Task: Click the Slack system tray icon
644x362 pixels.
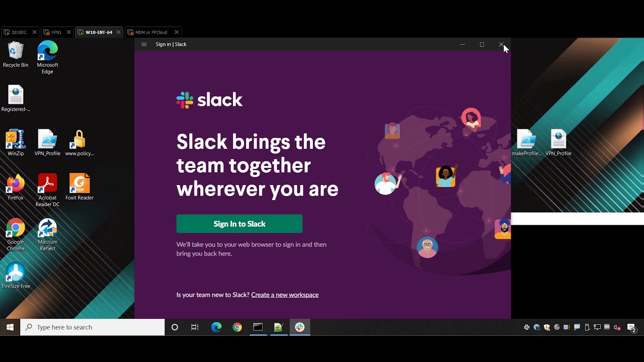Action: [x=527, y=327]
